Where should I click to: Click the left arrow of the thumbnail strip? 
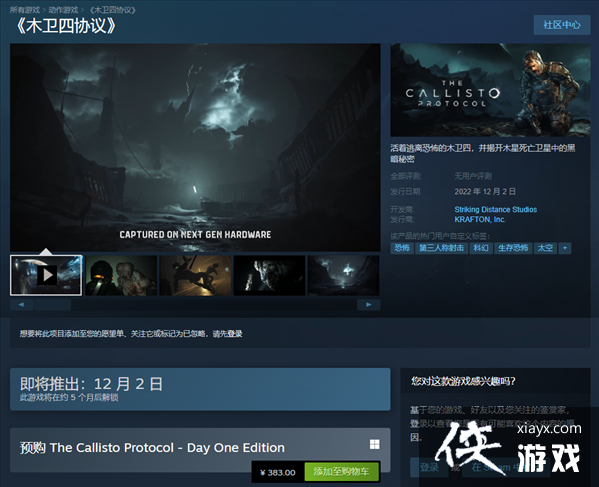coord(21,304)
